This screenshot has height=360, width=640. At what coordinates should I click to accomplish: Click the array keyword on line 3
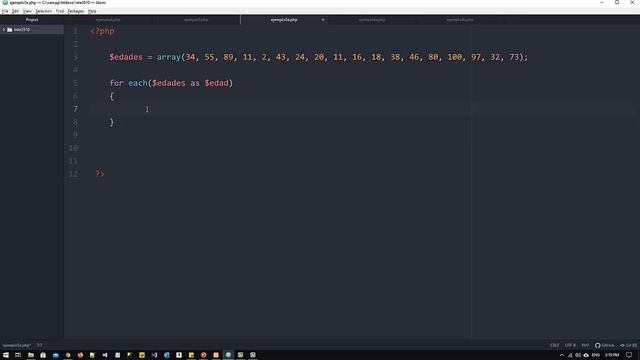[169, 57]
